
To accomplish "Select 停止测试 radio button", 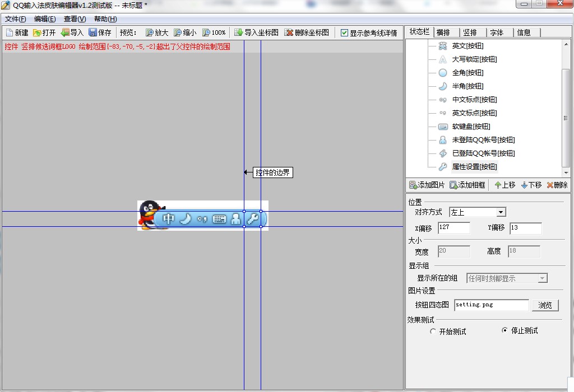I will tap(505, 330).
